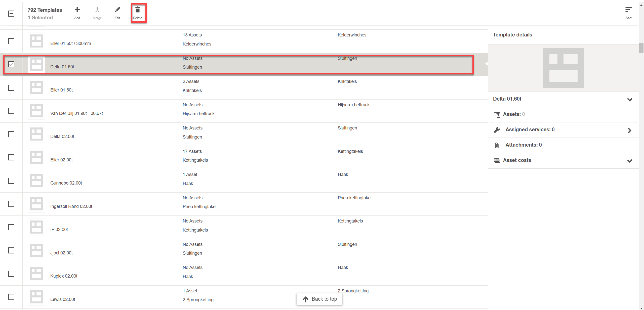Select the Eller 02.00t template row
This screenshot has width=644, height=310.
click(x=244, y=158)
